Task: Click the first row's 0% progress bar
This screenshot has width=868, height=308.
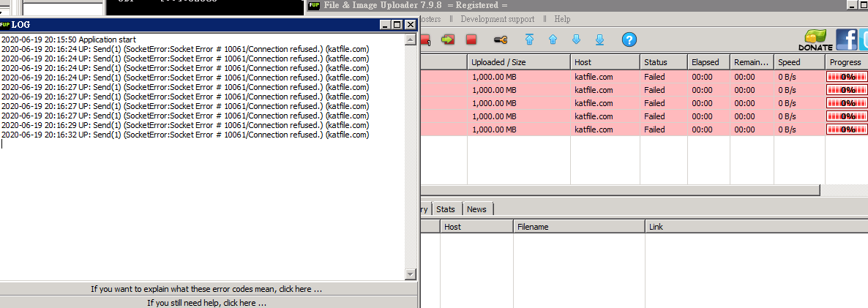Action: (x=847, y=77)
